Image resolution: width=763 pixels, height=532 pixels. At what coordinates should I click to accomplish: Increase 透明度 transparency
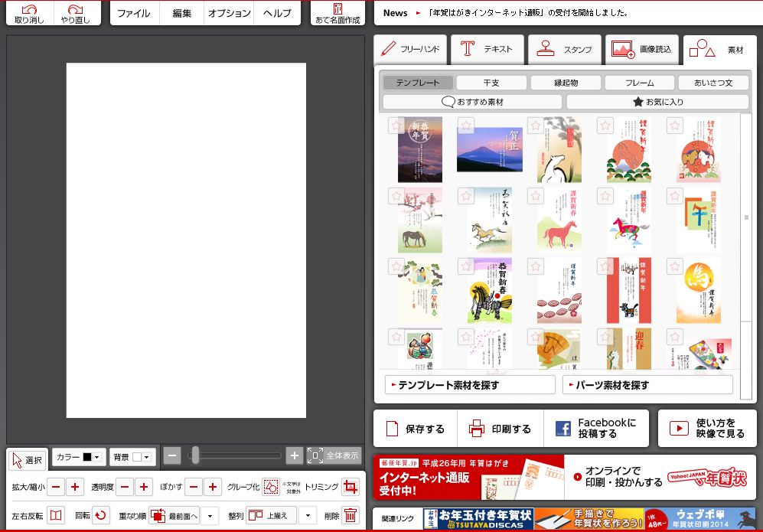pyautogui.click(x=144, y=487)
